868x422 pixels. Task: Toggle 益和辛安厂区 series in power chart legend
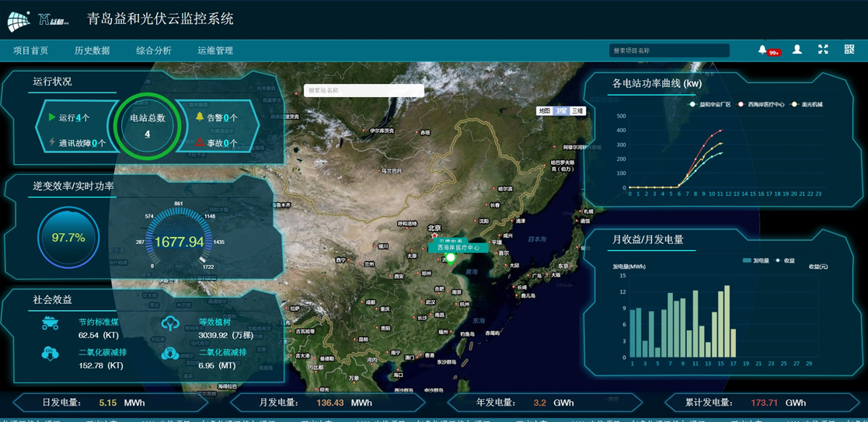[x=710, y=104]
